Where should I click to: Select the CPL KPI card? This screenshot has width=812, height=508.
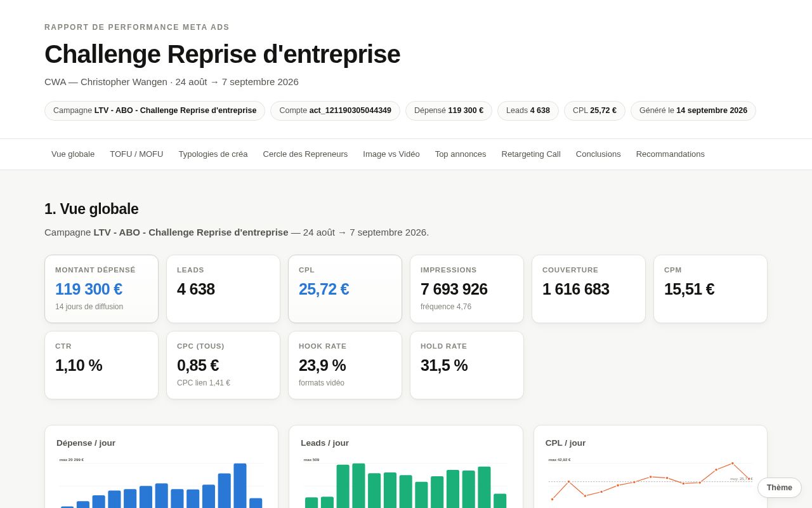[345, 289]
